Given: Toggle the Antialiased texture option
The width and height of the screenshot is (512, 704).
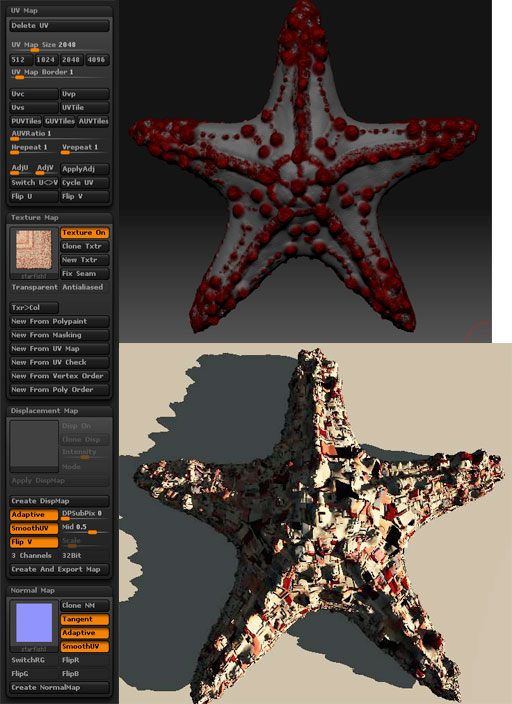Looking at the screenshot, I should [85, 287].
